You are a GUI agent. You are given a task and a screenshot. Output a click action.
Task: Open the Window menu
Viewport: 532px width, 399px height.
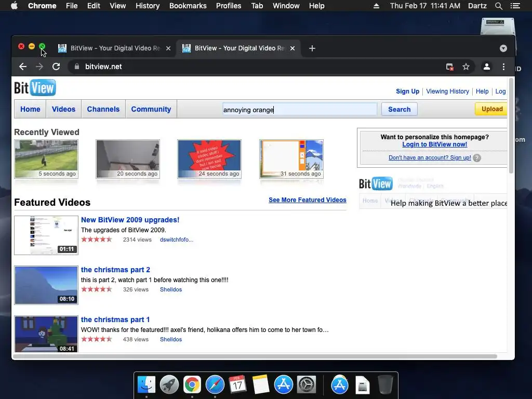pyautogui.click(x=286, y=6)
